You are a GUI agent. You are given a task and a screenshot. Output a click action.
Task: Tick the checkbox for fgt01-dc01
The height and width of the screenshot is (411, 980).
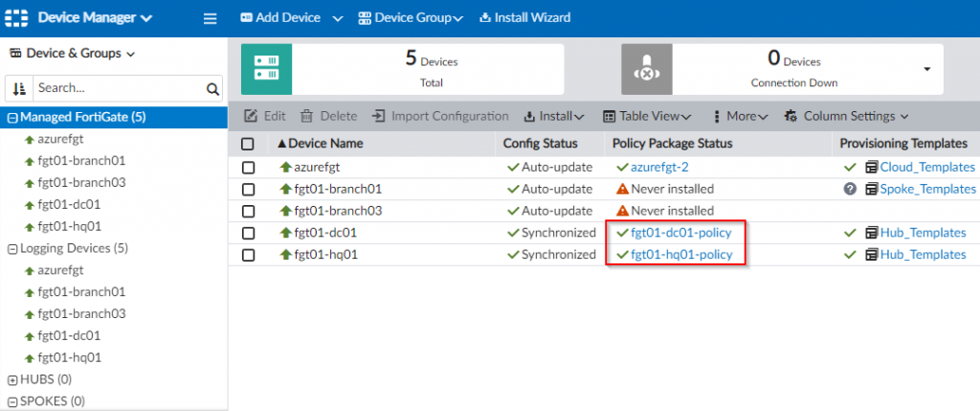click(248, 233)
